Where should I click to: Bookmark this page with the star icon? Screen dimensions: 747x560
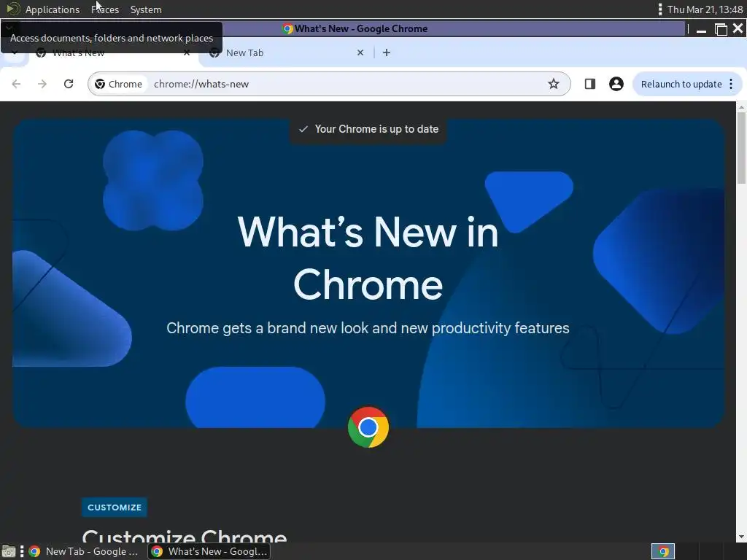[x=553, y=84]
